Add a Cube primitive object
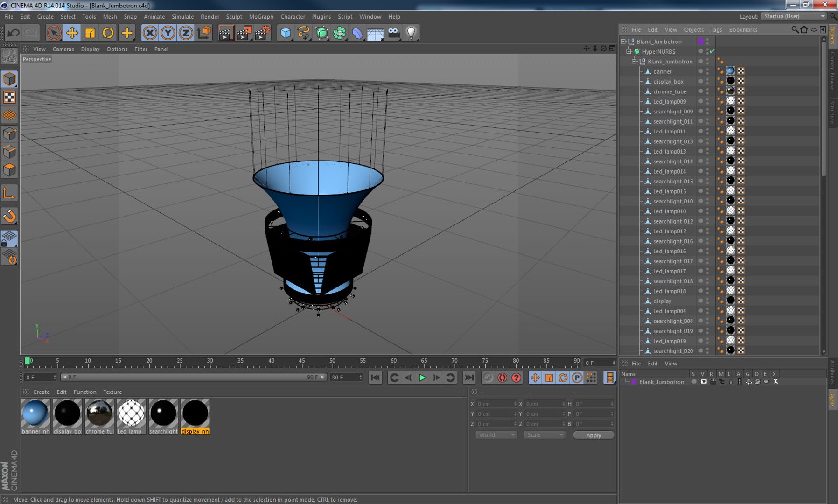838x504 pixels. pyautogui.click(x=286, y=33)
